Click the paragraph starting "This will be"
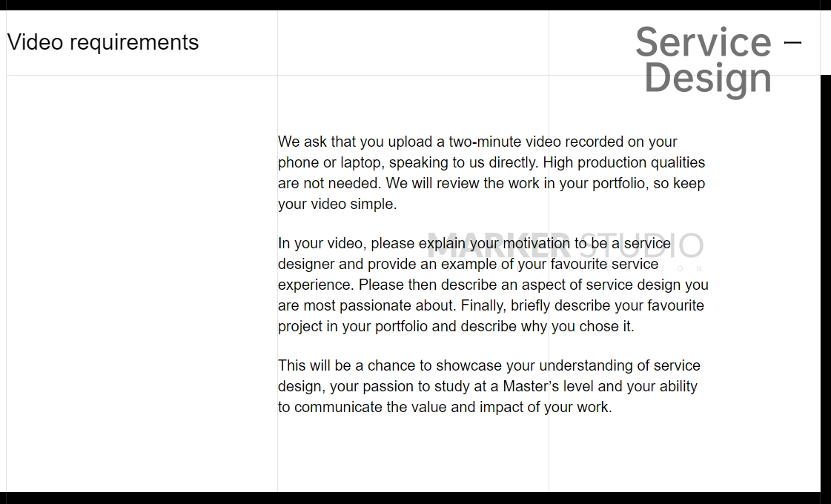This screenshot has height=504, width=831. pos(489,386)
